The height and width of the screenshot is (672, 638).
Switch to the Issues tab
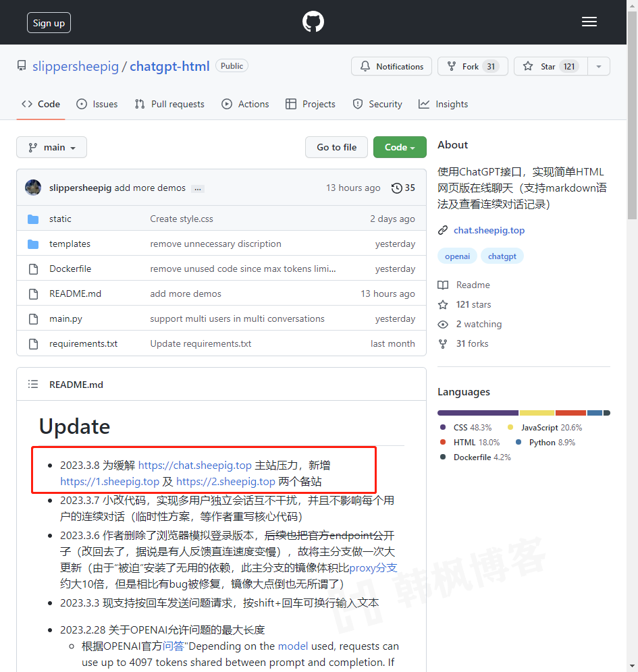pos(97,104)
